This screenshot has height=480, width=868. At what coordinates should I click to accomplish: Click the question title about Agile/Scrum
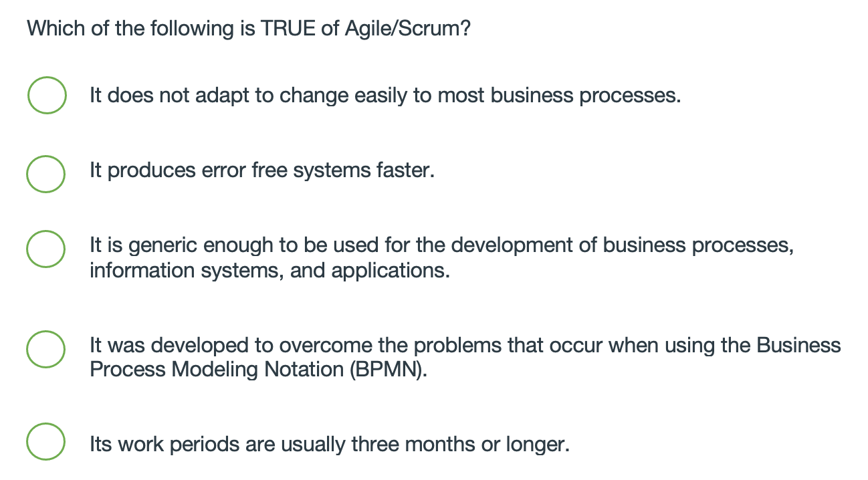(247, 28)
